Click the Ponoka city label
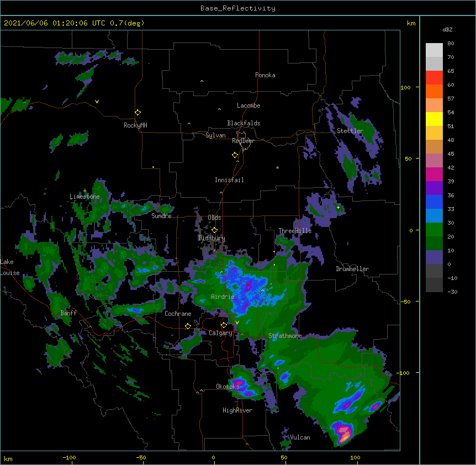This screenshot has height=465, width=476. pos(265,75)
